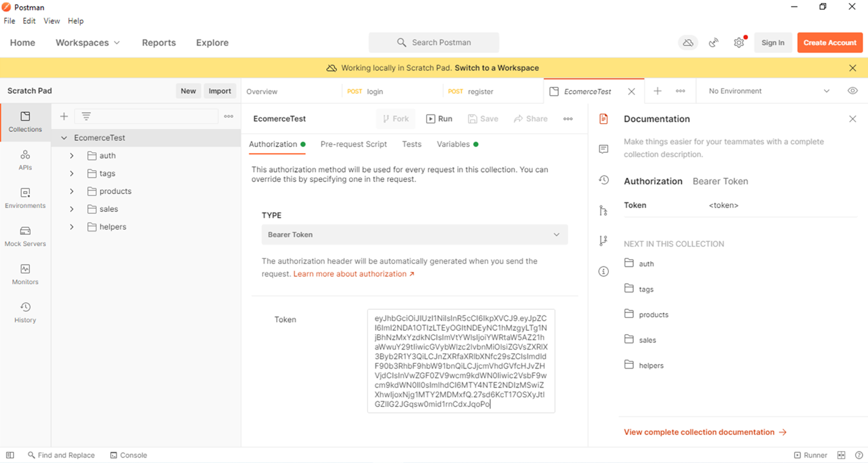Open the Comments icon in right sidebar

click(x=603, y=149)
